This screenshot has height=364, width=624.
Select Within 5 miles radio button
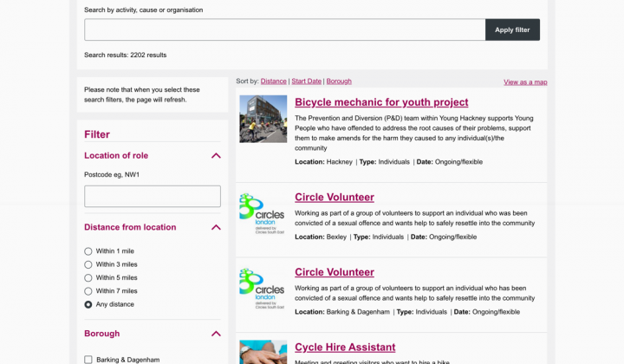click(88, 278)
